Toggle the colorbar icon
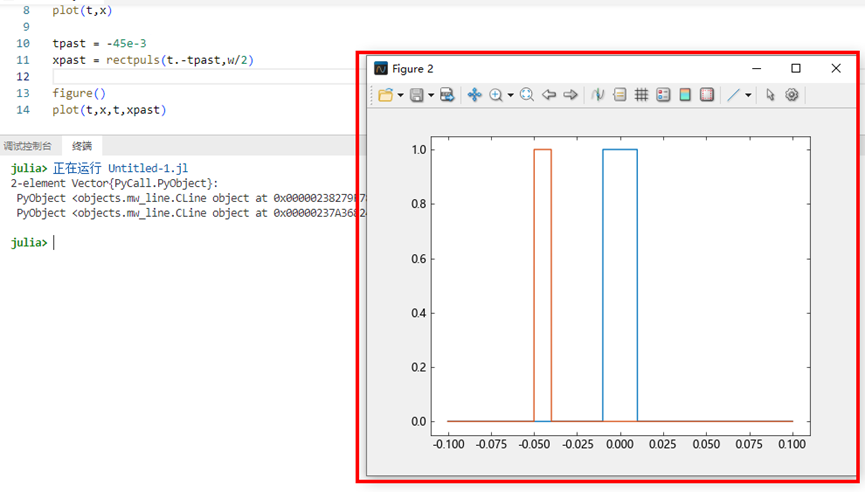This screenshot has width=865, height=492. point(685,95)
